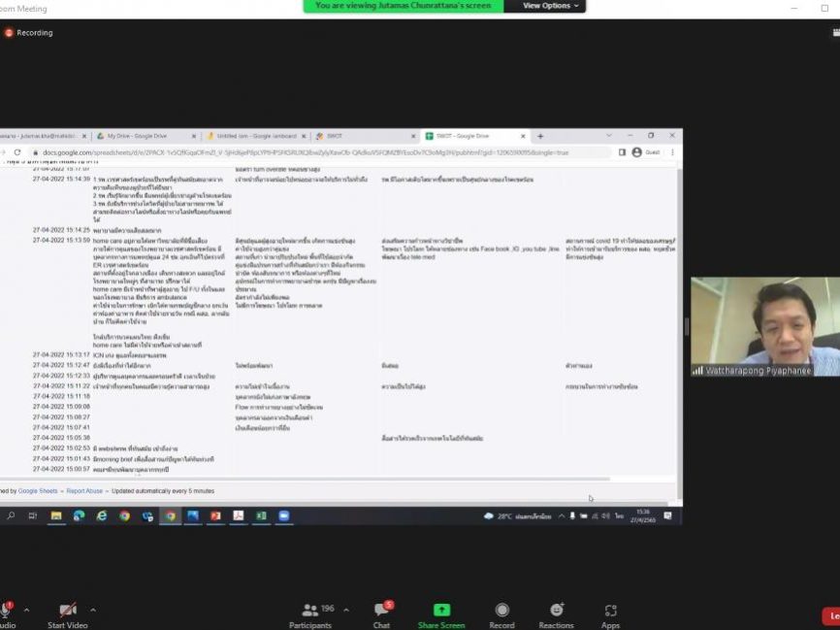Open the Apps icon in Zoom toolbar
The height and width of the screenshot is (630, 840).
tap(610, 610)
